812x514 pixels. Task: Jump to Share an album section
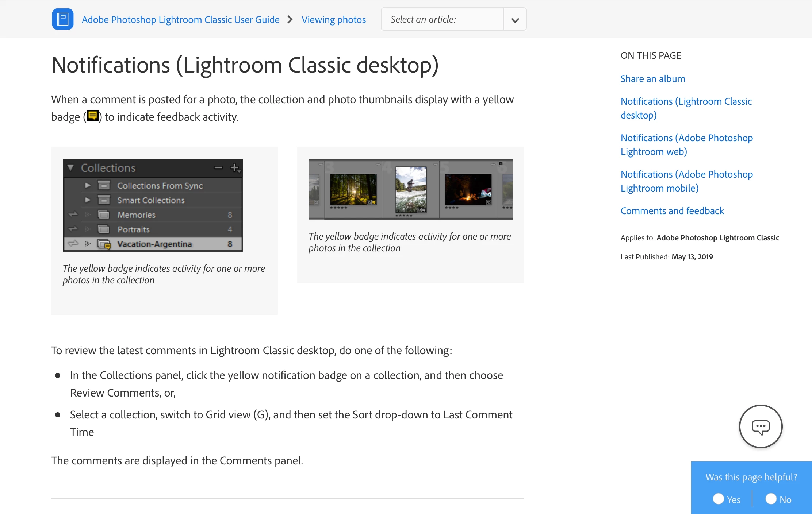tap(652, 79)
